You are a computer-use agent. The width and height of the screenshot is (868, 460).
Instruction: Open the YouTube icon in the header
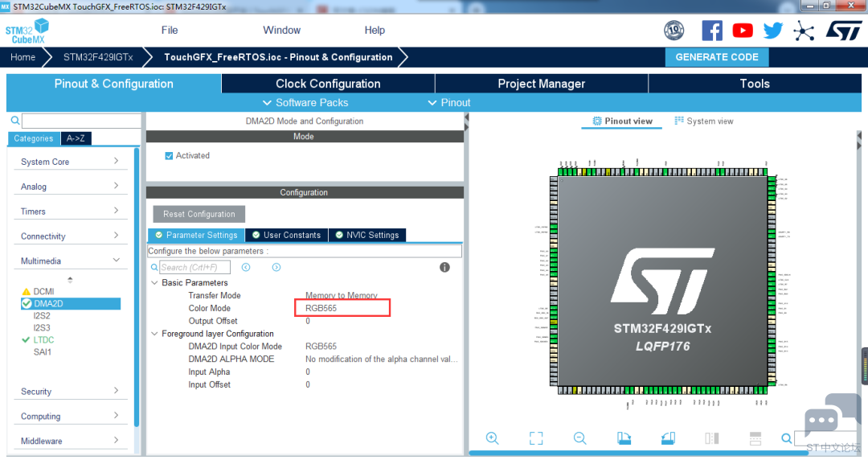tap(743, 31)
